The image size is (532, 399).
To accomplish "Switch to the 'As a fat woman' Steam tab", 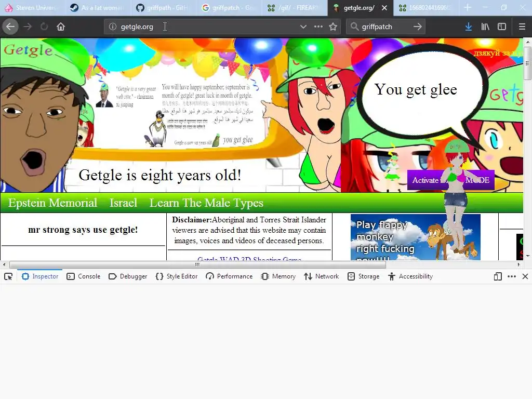I will pyautogui.click(x=97, y=7).
